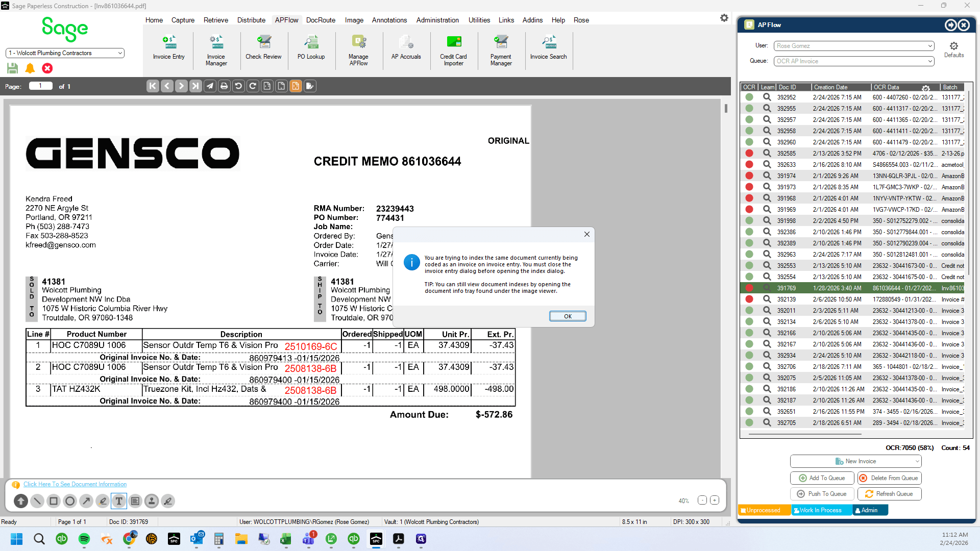Select the line annotation tool

coord(37,501)
